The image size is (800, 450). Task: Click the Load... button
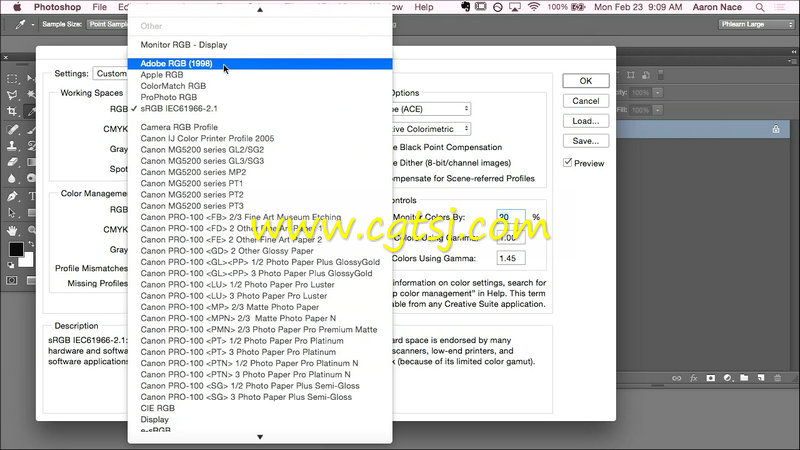click(x=586, y=121)
